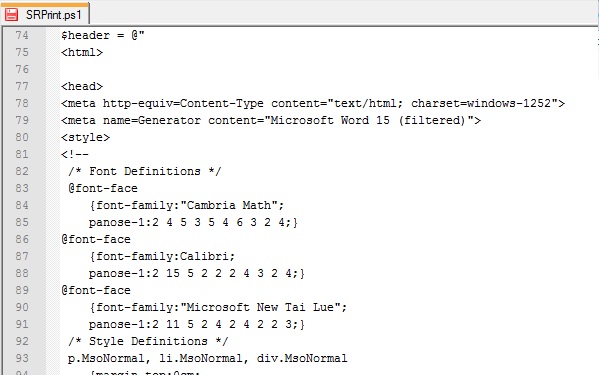Place cursor on the $header variable
Image resolution: width=599 pixels, height=375 pixels.
(85, 35)
